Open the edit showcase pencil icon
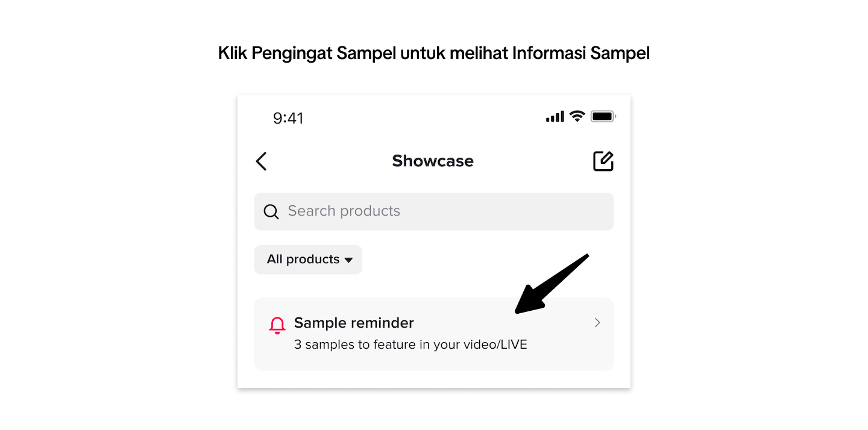This screenshot has height=430, width=868. click(x=603, y=161)
